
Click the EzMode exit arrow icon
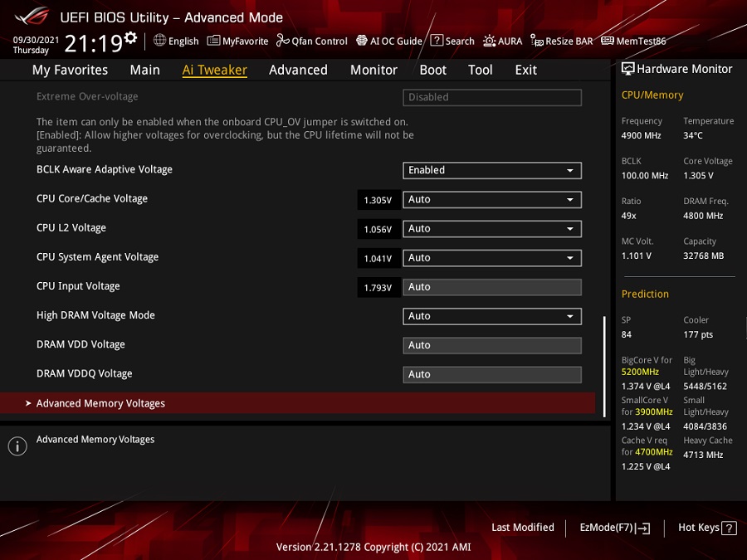pos(643,528)
